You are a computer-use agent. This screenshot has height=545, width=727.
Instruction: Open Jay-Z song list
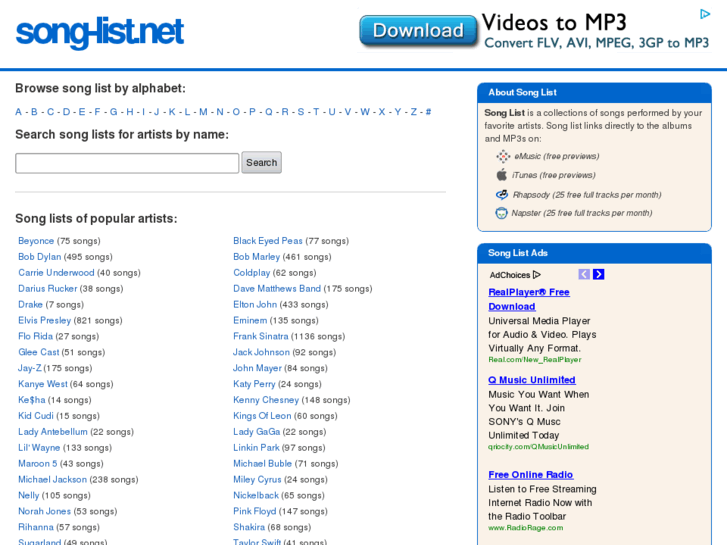click(30, 368)
